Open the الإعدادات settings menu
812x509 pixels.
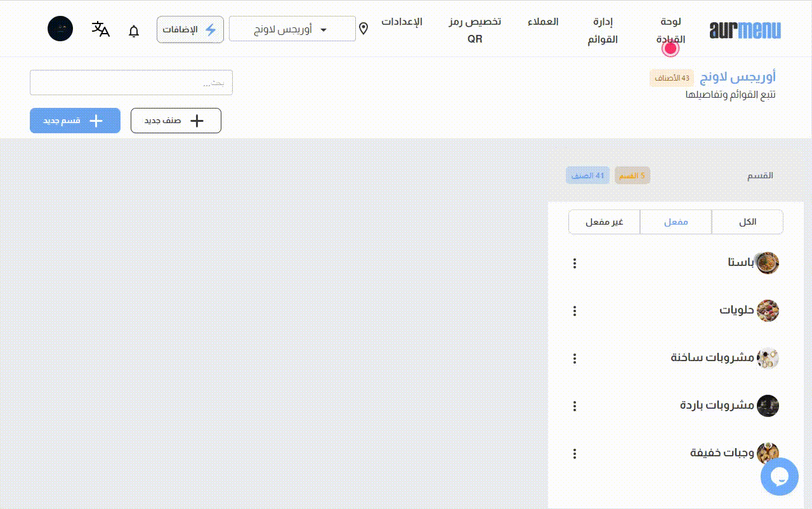click(x=402, y=22)
